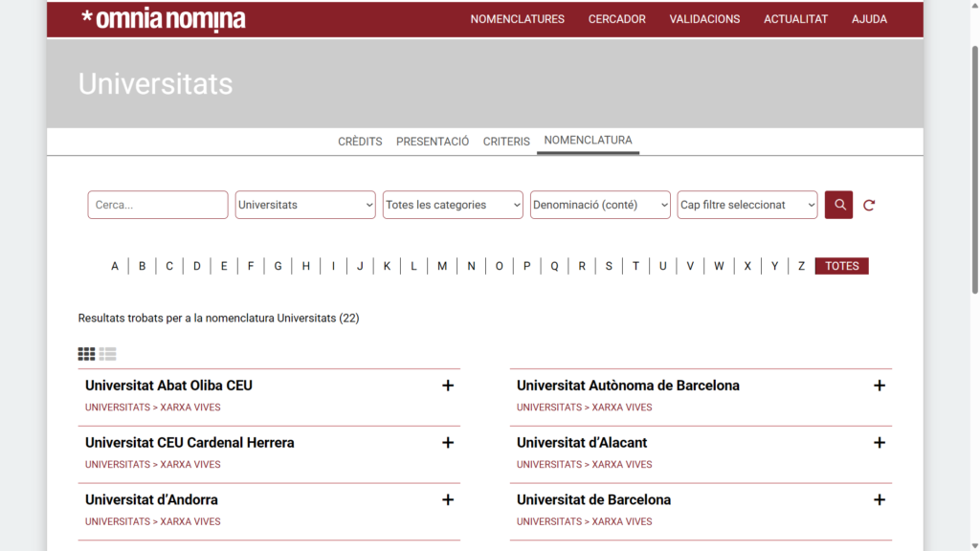The image size is (980, 551).
Task: Expand the Universitat CEU Cardenal Herrera entry
Action: [x=448, y=443]
